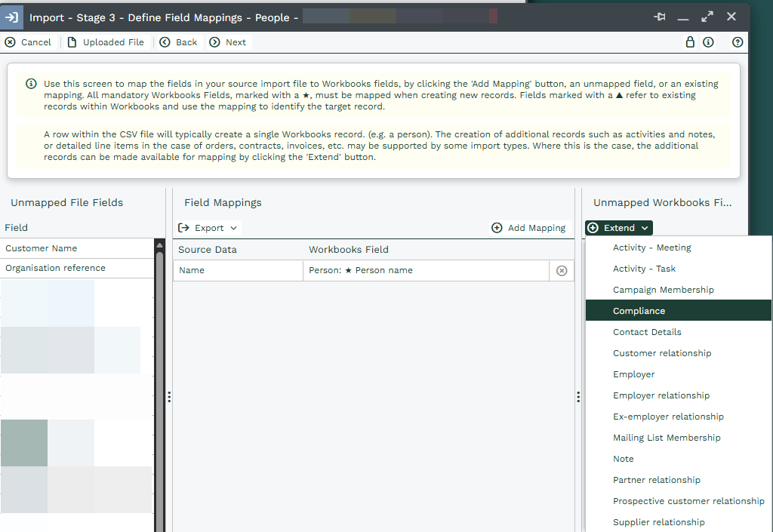Go Back to previous import stage
Viewport: 773px width, 532px height.
coord(179,42)
